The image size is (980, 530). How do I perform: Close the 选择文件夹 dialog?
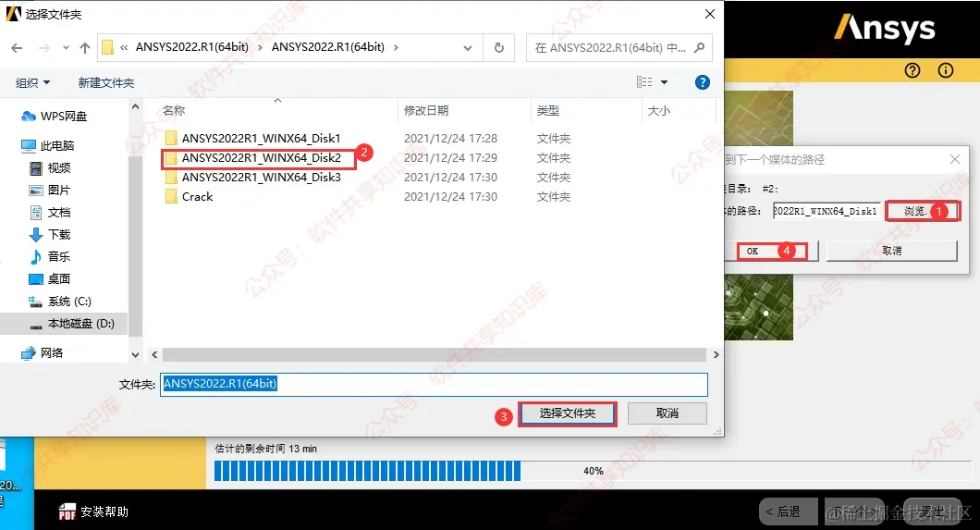(710, 14)
